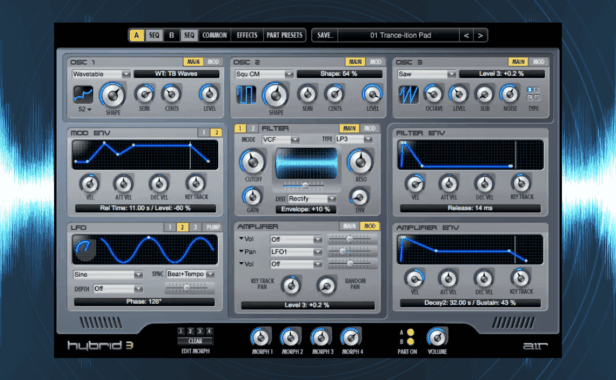Click the Random Pan knob
Image resolution: width=616 pixels, height=380 pixels.
(326, 286)
